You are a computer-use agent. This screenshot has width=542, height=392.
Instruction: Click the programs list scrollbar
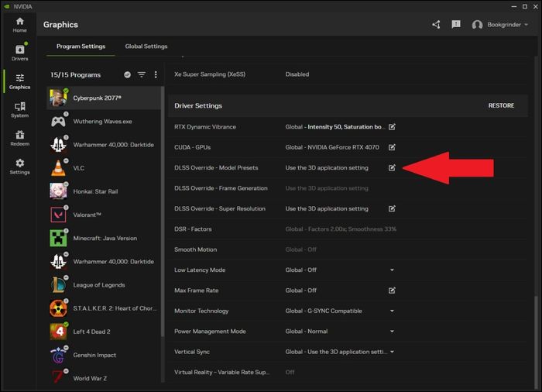click(163, 211)
